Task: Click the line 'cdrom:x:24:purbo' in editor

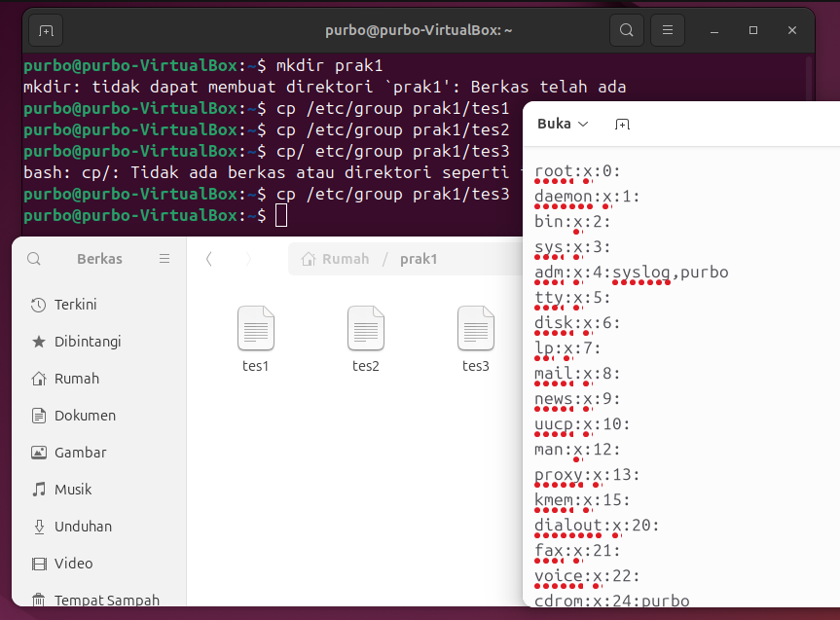Action: pos(612,601)
